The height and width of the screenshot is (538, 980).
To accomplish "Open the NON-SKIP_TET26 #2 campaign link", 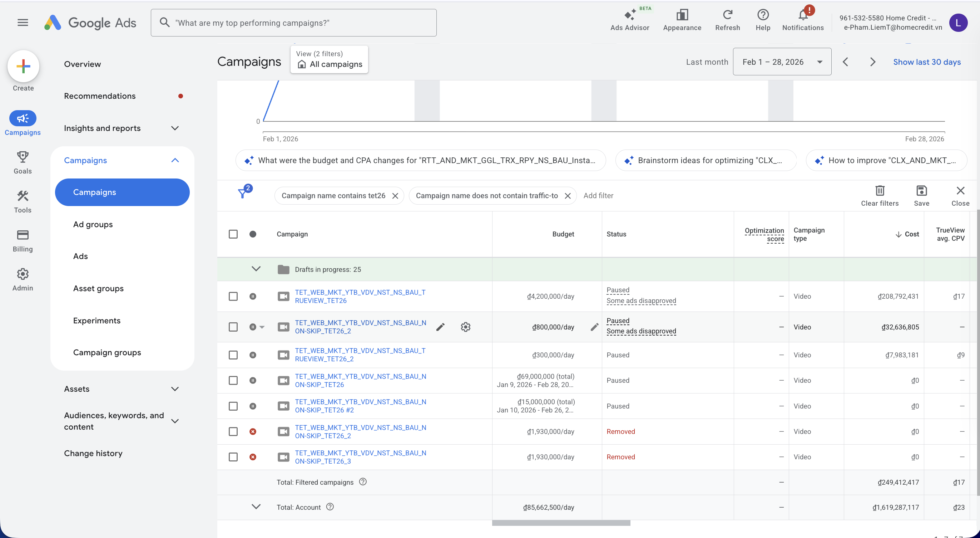I will 360,406.
